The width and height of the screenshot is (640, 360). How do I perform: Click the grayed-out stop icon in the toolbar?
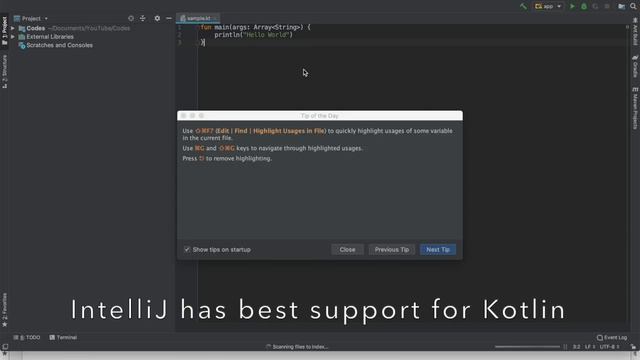607,6
